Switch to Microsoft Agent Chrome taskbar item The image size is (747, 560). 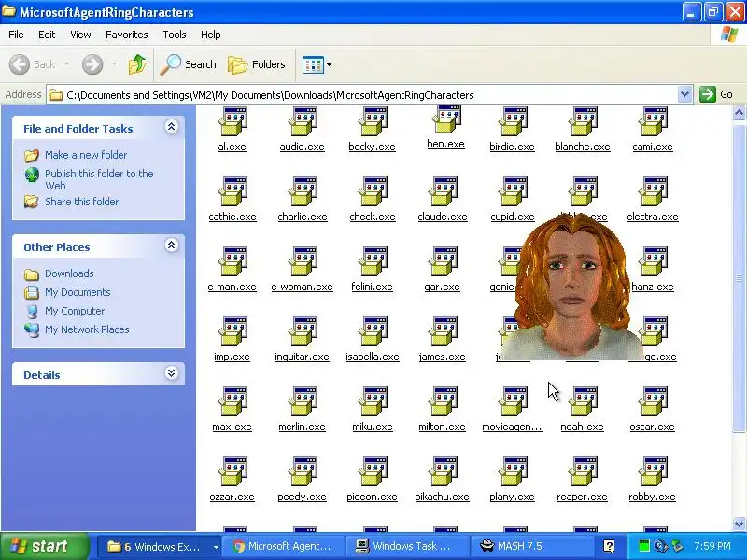click(x=283, y=546)
